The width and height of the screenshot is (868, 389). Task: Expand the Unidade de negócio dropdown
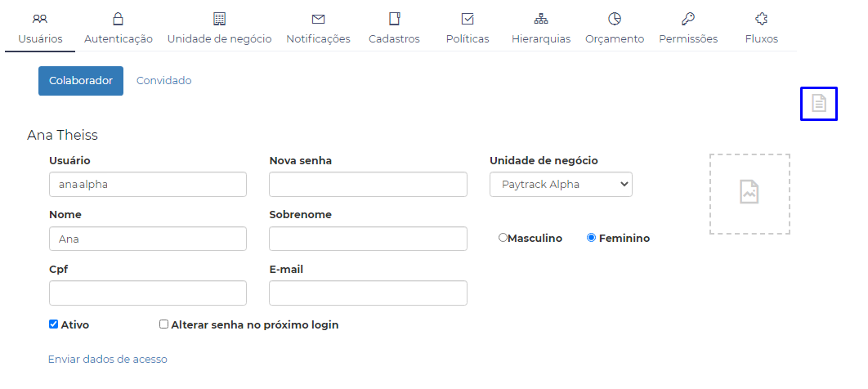(561, 185)
